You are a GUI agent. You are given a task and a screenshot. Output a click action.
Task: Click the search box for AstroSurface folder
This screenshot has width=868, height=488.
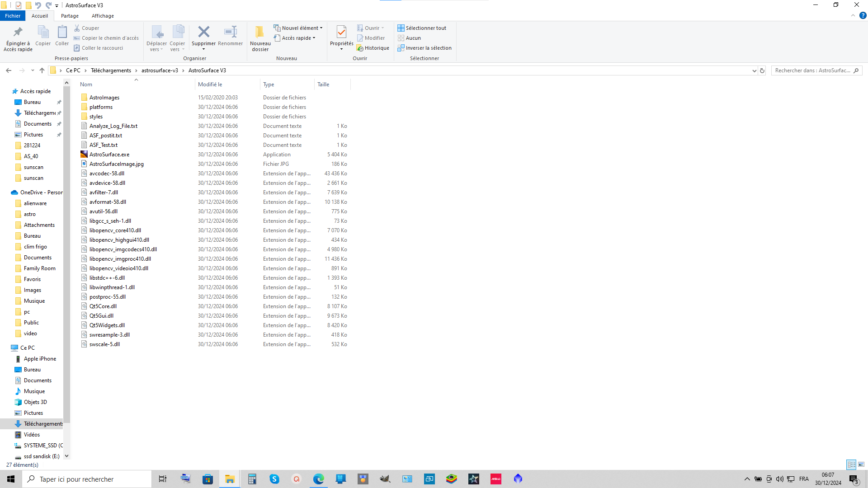pyautogui.click(x=812, y=70)
